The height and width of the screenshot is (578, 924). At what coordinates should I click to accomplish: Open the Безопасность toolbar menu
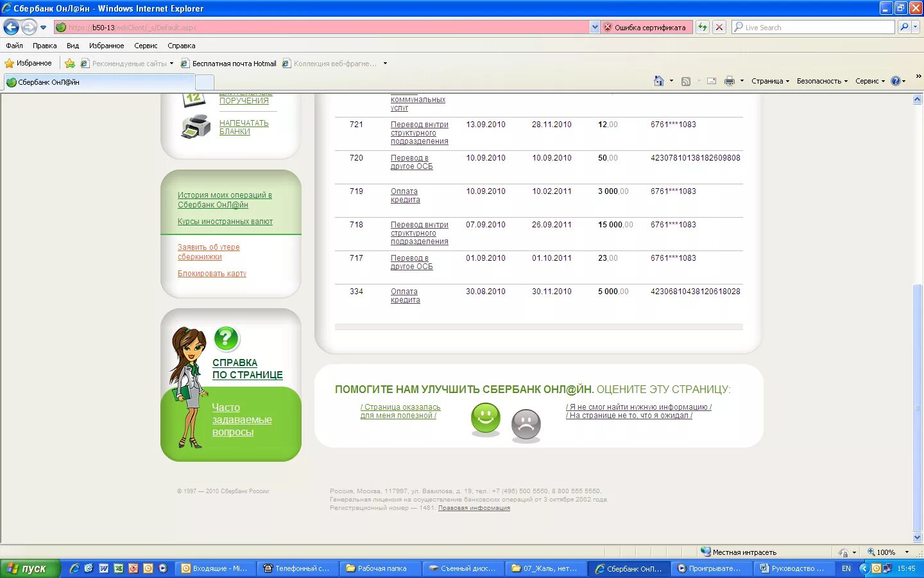pos(822,81)
